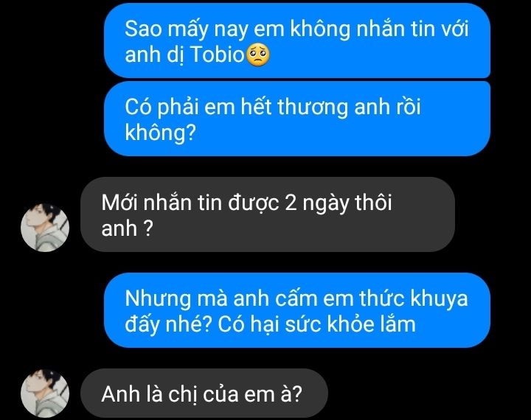Tap the pleading face emoji after Tobio
This screenshot has height=420, width=531.
pyautogui.click(x=257, y=54)
